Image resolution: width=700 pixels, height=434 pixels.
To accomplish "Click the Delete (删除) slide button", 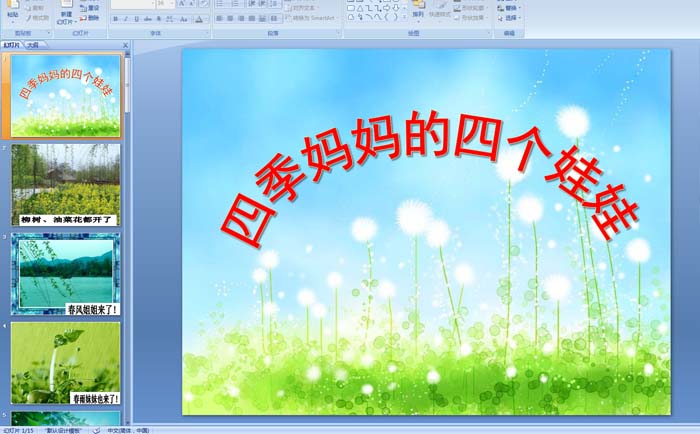I will tap(90, 18).
